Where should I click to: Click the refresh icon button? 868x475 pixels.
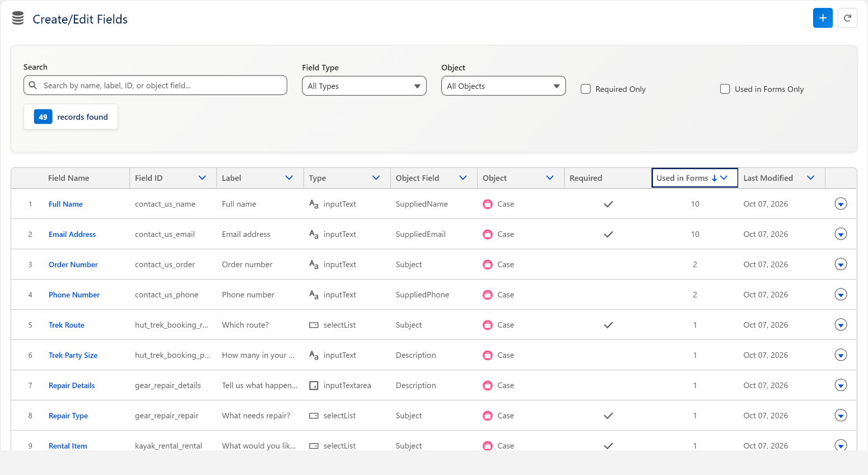pos(848,18)
